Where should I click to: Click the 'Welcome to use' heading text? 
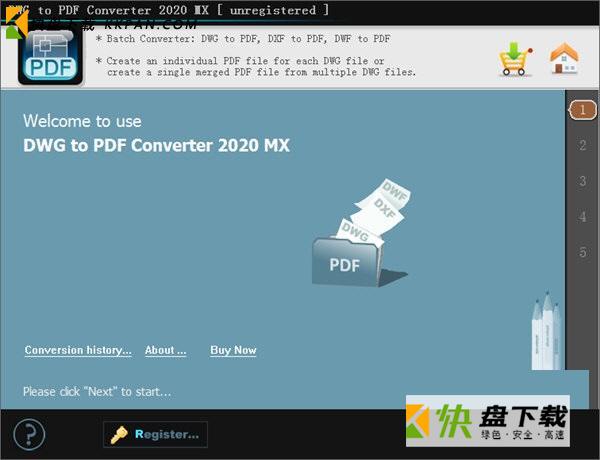tap(82, 121)
